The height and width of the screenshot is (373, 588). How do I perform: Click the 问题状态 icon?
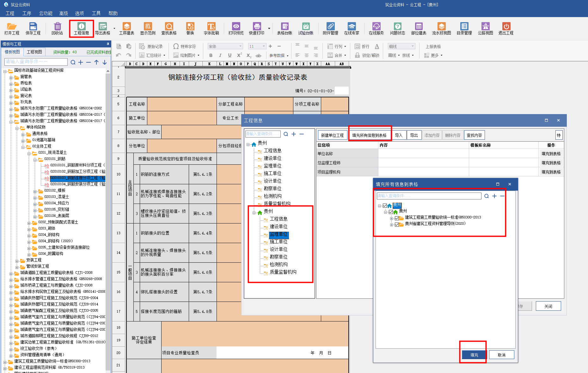397,28
